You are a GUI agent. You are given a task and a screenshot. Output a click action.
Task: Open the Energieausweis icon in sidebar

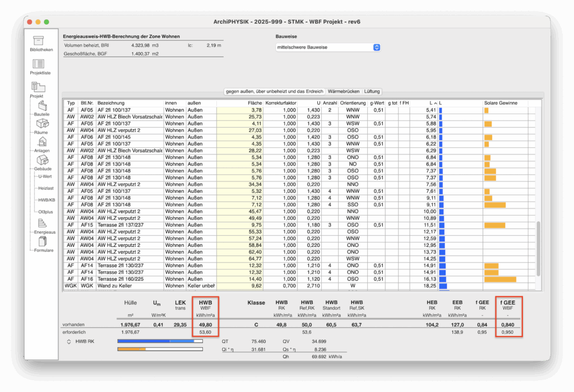(x=43, y=223)
